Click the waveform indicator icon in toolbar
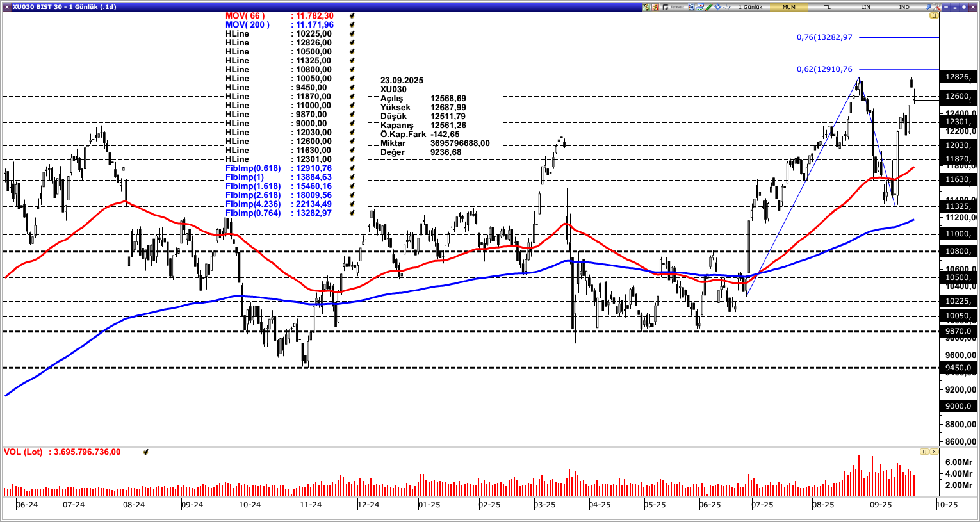 [726, 7]
